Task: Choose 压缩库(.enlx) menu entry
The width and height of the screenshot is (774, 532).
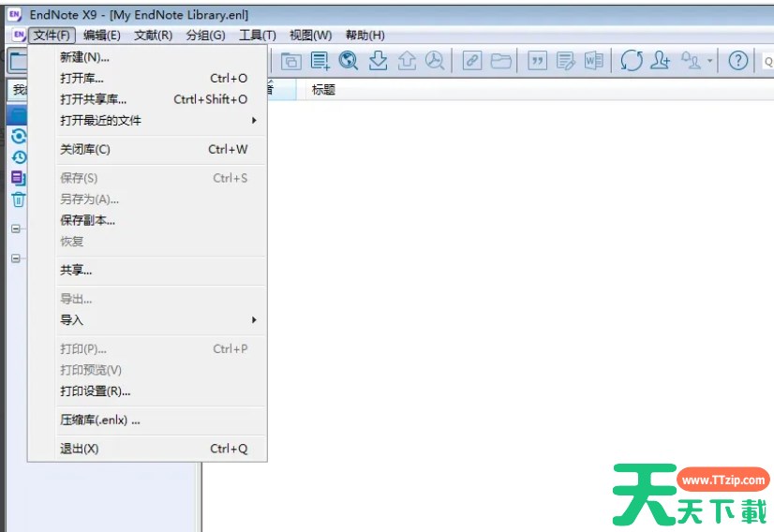Action: (x=100, y=421)
